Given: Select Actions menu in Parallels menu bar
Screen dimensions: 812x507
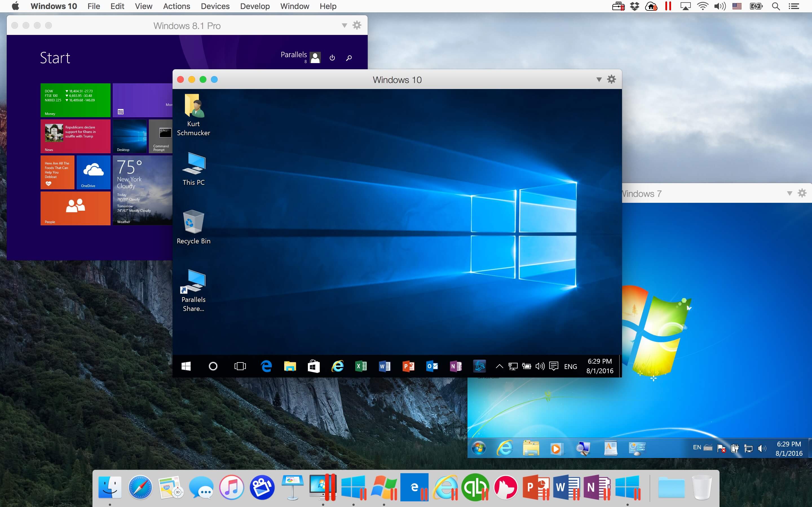Looking at the screenshot, I should pyautogui.click(x=176, y=6).
